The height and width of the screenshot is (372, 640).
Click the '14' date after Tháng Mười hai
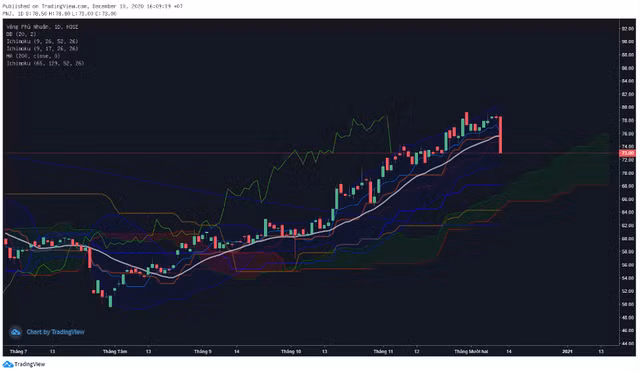click(x=509, y=351)
